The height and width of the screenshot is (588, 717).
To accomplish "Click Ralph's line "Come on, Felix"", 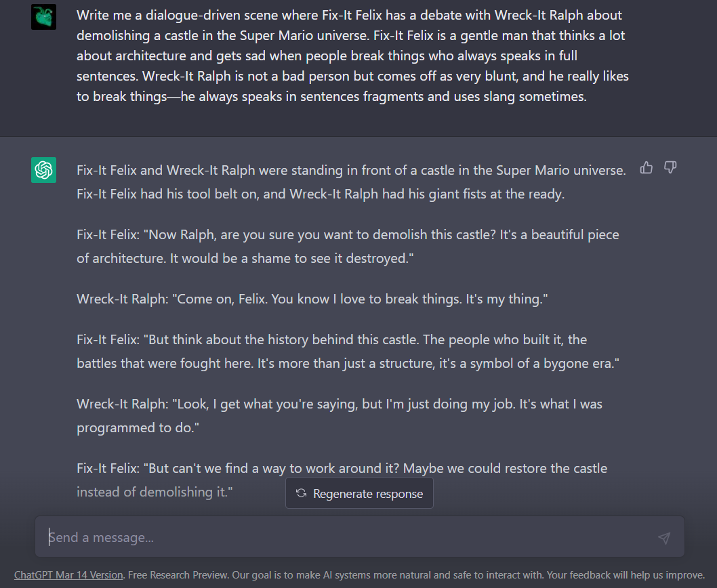I will 312,299.
